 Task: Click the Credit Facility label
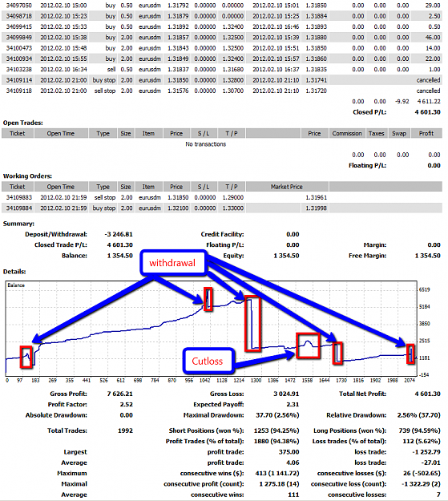click(223, 234)
